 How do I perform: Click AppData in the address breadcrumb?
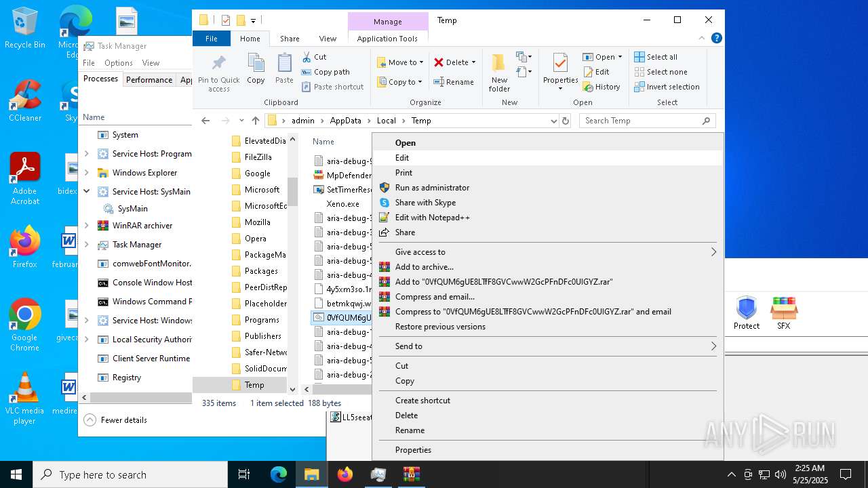click(x=345, y=121)
